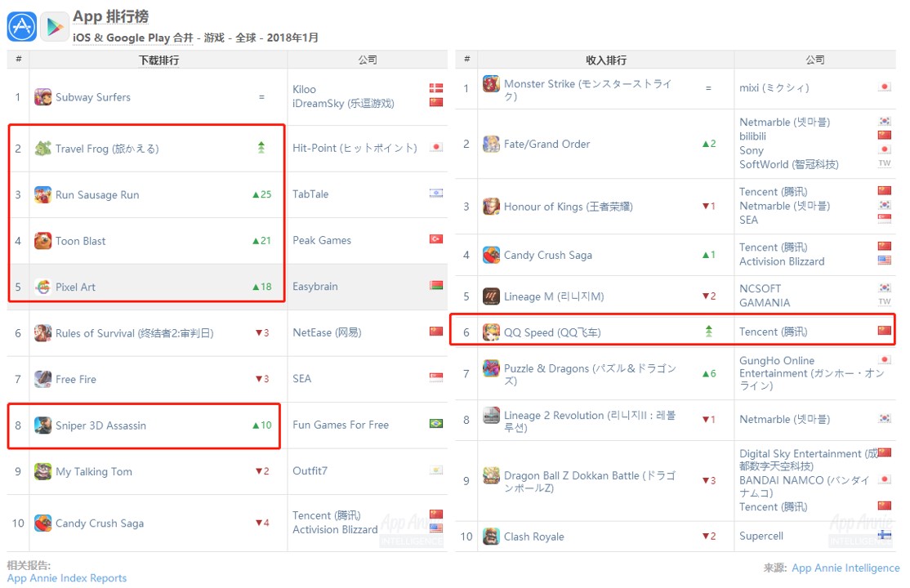Click the Pixel Art app icon

coord(43,287)
